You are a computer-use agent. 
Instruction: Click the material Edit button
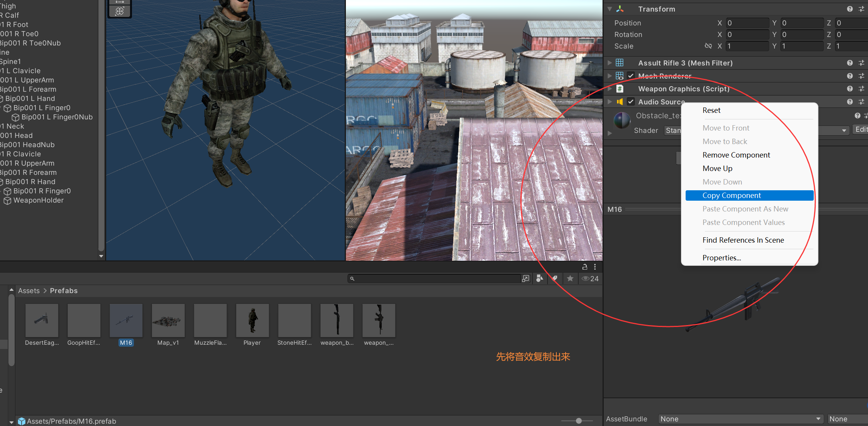point(861,129)
